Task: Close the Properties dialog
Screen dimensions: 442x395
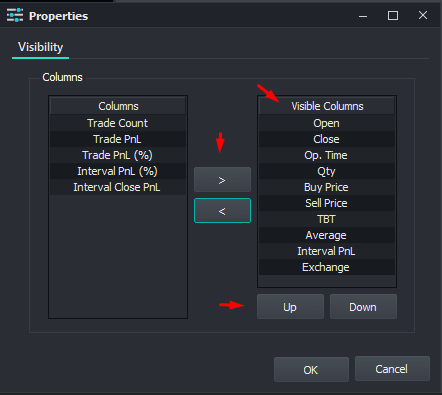Action: tap(423, 15)
